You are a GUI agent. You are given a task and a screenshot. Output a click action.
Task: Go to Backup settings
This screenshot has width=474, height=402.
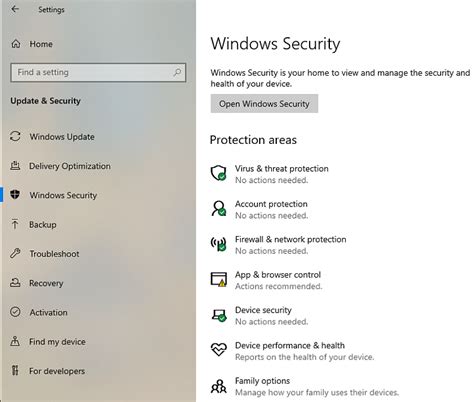[x=43, y=225]
